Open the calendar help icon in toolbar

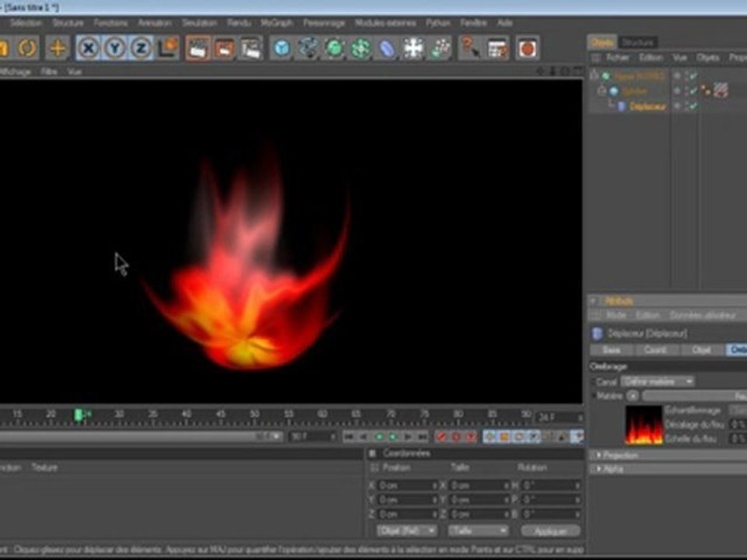tap(497, 48)
